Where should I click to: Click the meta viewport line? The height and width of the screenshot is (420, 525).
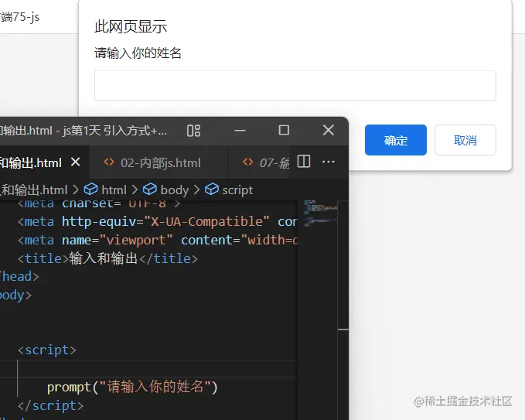(158, 240)
